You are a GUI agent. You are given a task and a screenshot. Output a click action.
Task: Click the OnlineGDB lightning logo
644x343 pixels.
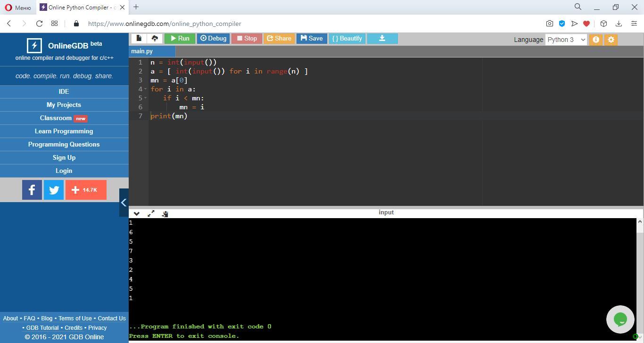tap(34, 46)
